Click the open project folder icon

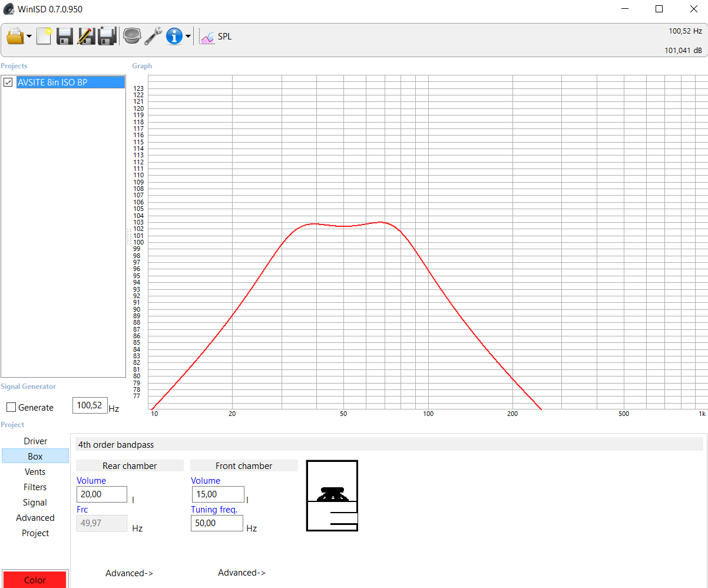pos(15,37)
